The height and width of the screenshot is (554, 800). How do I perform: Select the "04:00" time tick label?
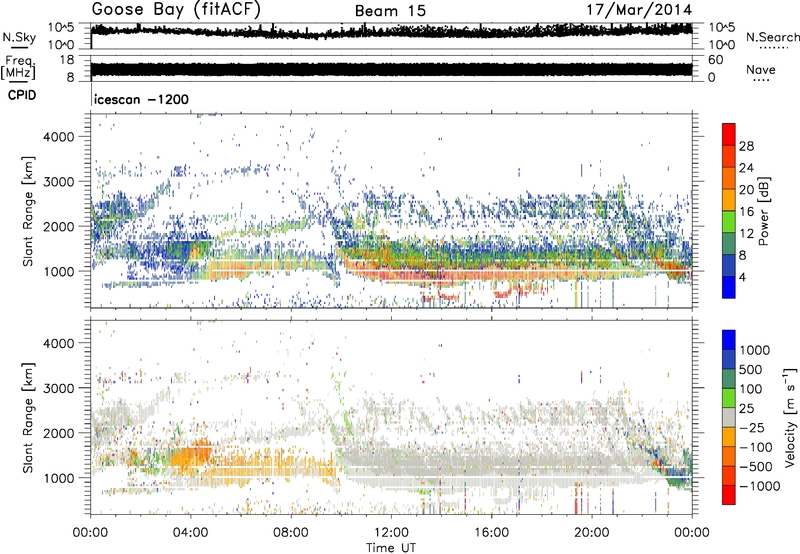(190, 533)
